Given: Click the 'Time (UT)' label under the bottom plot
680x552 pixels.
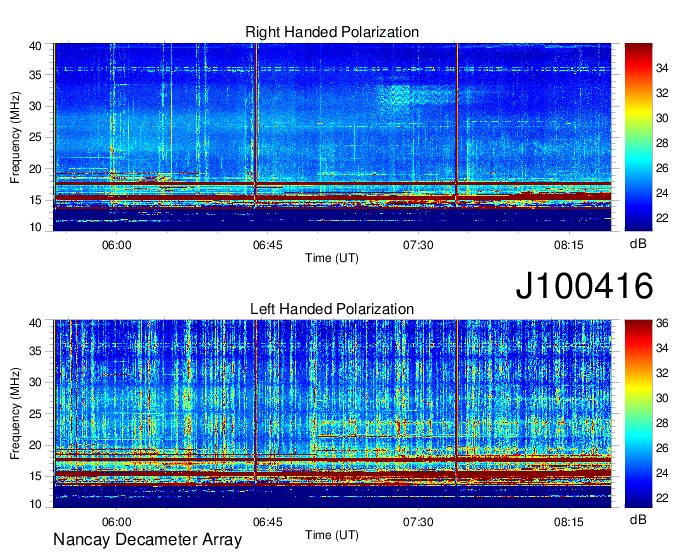Looking at the screenshot, I should pos(332,535).
